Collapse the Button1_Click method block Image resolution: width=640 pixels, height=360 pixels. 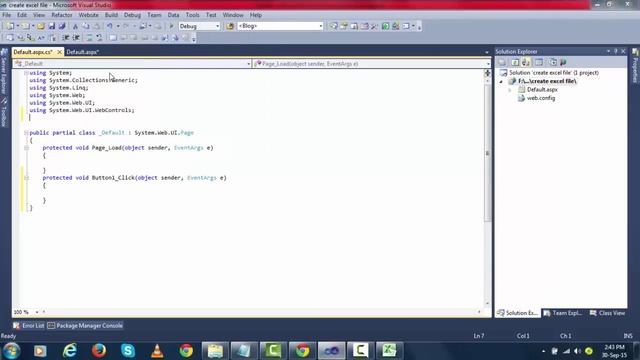[26, 178]
